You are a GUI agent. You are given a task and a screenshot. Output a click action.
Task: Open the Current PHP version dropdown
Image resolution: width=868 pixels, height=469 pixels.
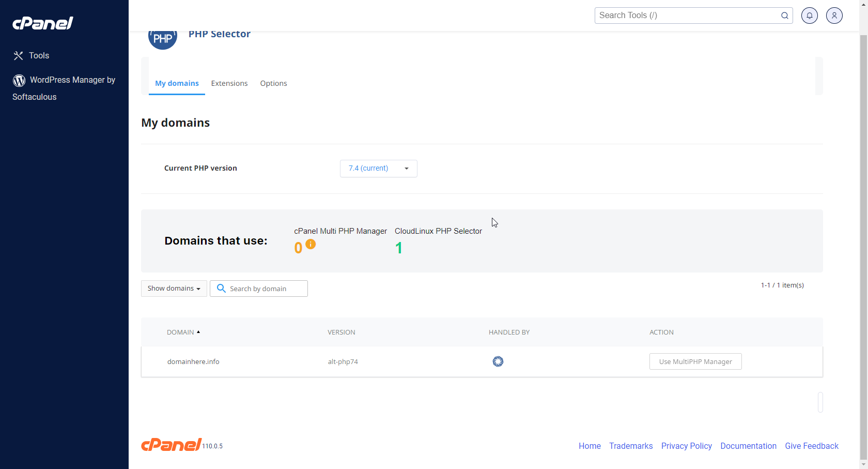click(x=379, y=169)
